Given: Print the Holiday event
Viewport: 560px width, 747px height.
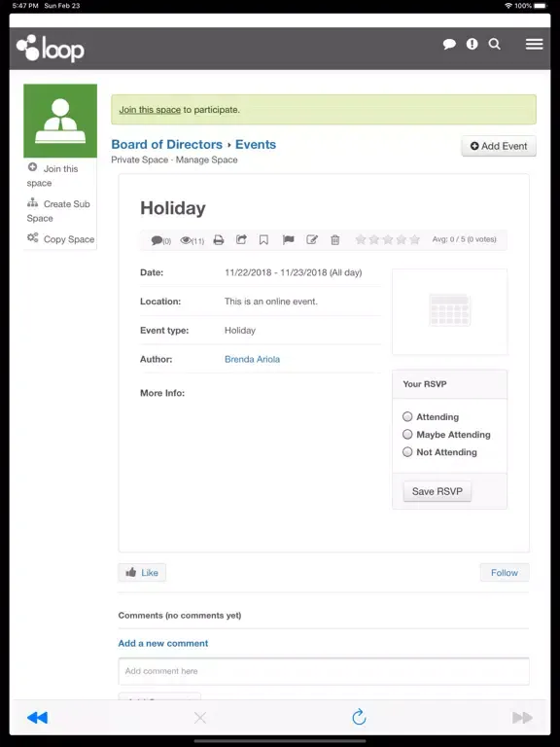Looking at the screenshot, I should (x=219, y=240).
